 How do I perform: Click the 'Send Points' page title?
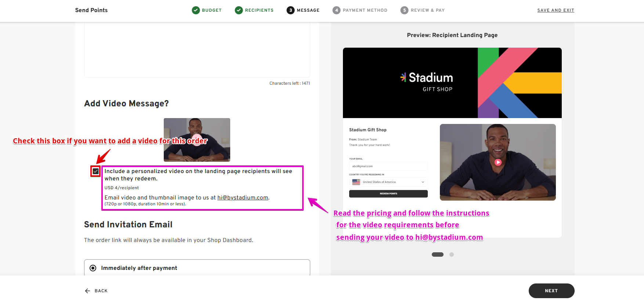pyautogui.click(x=91, y=10)
